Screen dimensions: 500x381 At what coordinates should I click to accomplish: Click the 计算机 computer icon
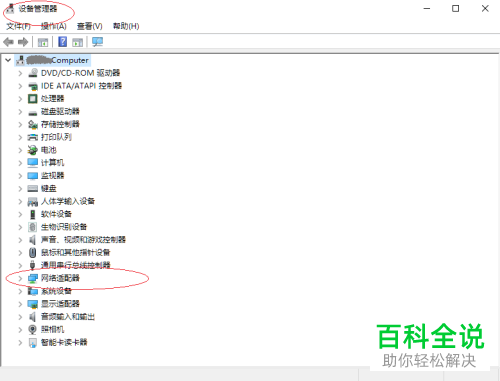[33, 163]
